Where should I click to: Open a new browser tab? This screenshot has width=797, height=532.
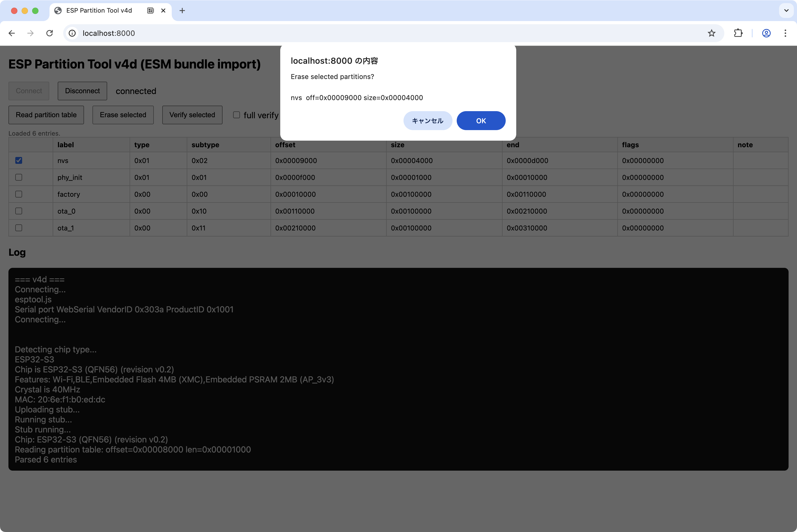click(x=182, y=11)
